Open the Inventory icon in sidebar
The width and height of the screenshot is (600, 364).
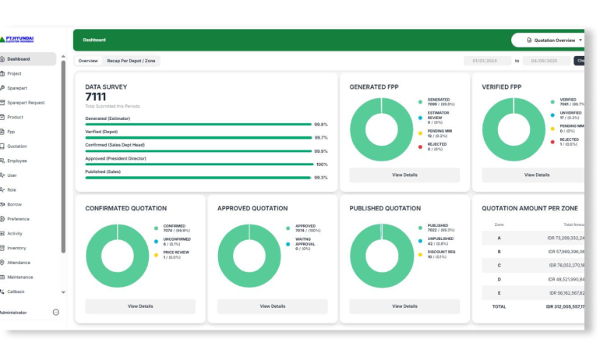[x=3, y=248]
